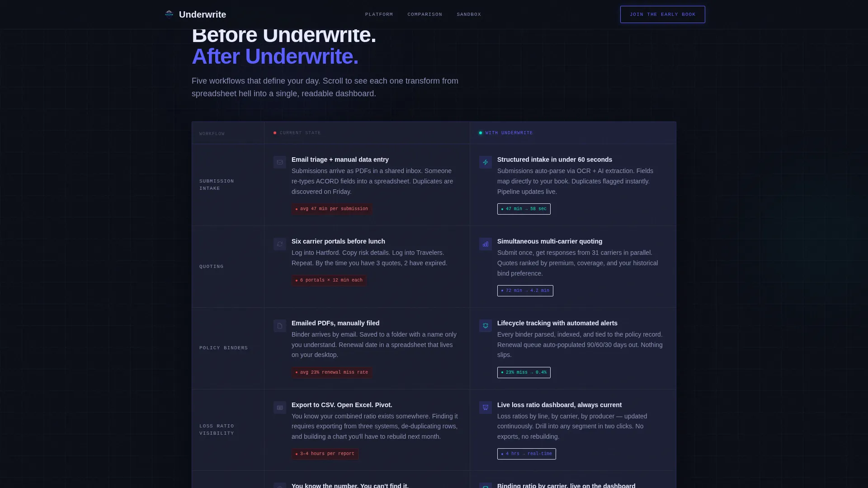Click the '3–4 hours per report' badge
The height and width of the screenshot is (488, 868).
(325, 454)
